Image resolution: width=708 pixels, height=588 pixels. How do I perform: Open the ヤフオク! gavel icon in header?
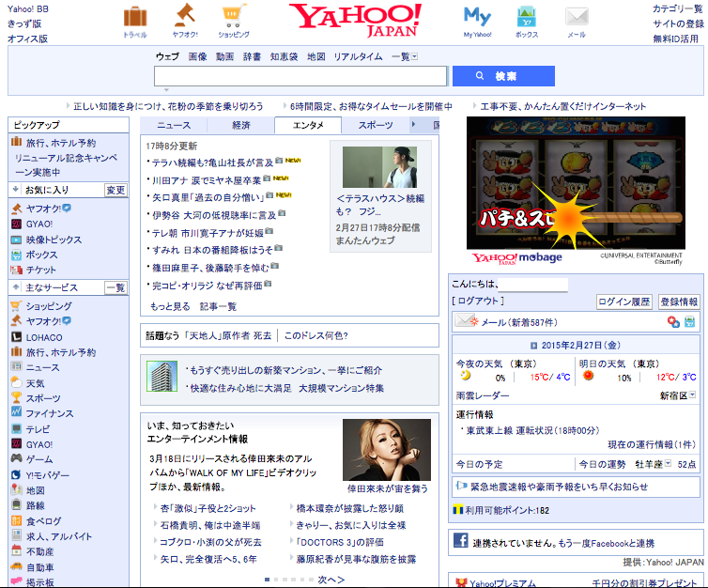[x=185, y=15]
